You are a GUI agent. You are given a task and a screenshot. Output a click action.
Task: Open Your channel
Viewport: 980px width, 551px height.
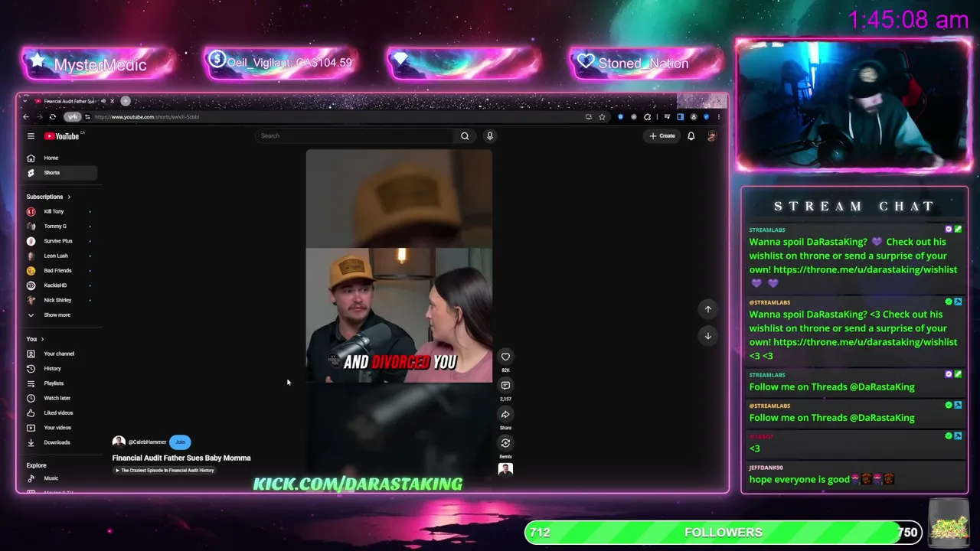click(59, 354)
